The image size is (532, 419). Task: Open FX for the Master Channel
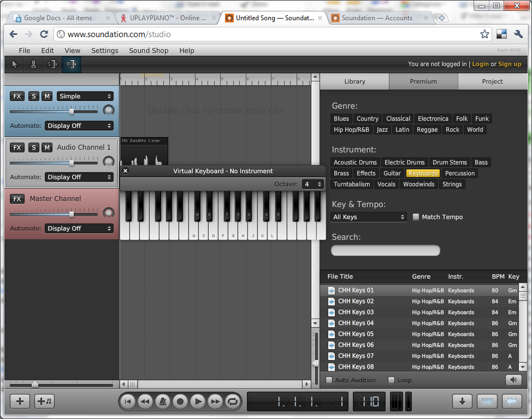point(17,199)
